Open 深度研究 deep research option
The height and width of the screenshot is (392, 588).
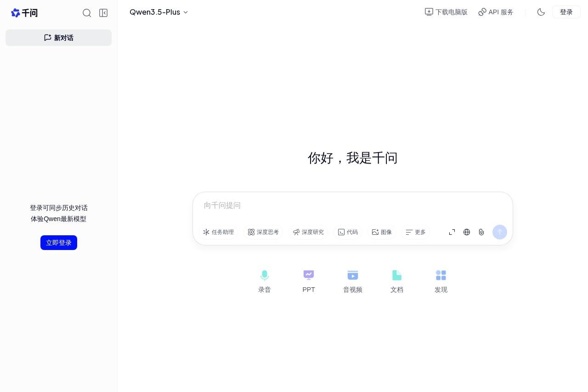point(308,232)
